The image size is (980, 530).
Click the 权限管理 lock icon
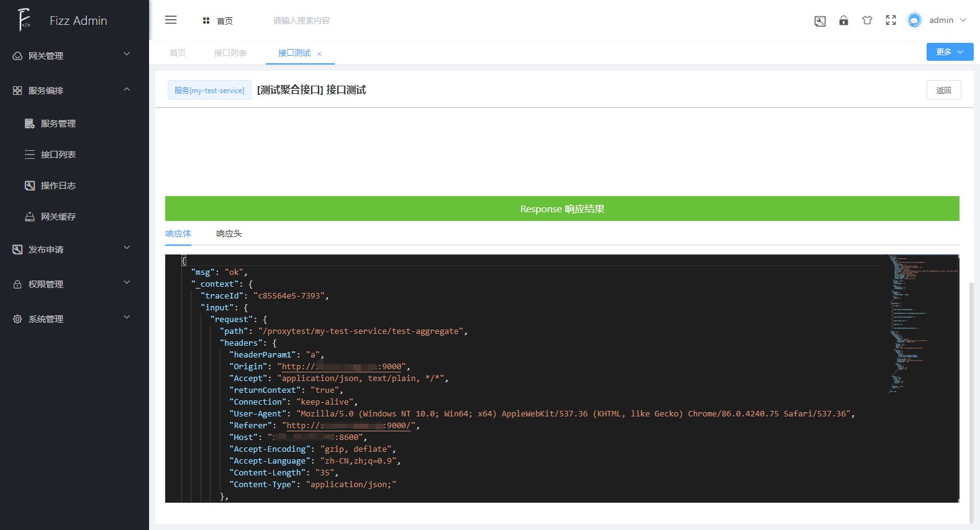click(17, 284)
